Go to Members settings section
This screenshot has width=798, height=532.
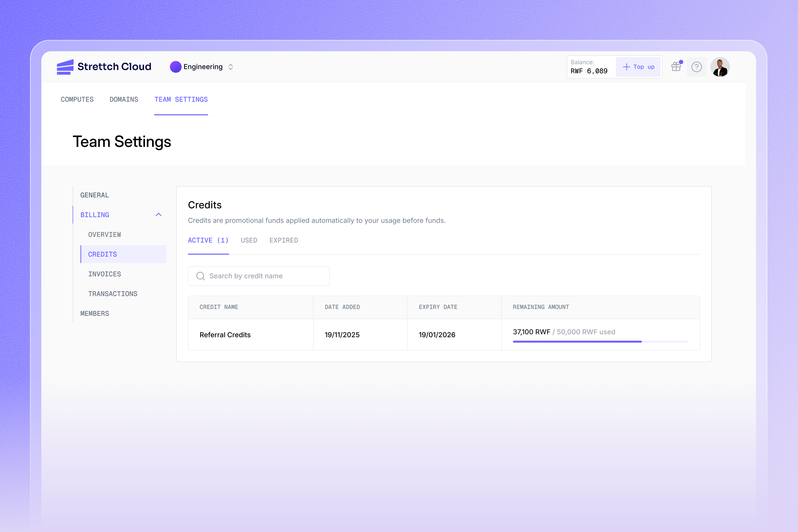point(95,313)
